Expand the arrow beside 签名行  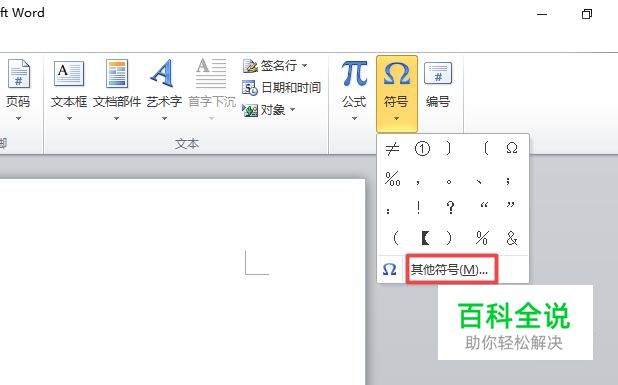304,65
